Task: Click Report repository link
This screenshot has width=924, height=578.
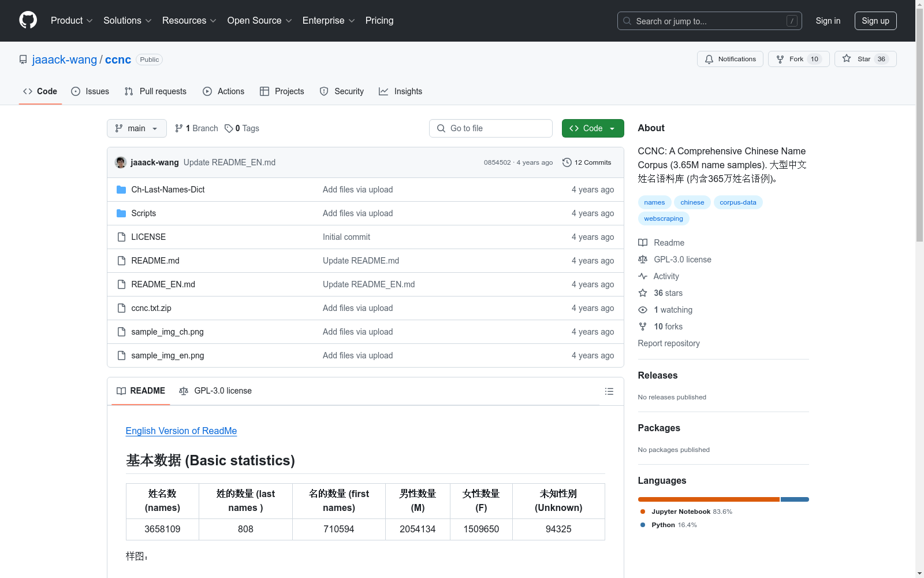Action: point(669,343)
